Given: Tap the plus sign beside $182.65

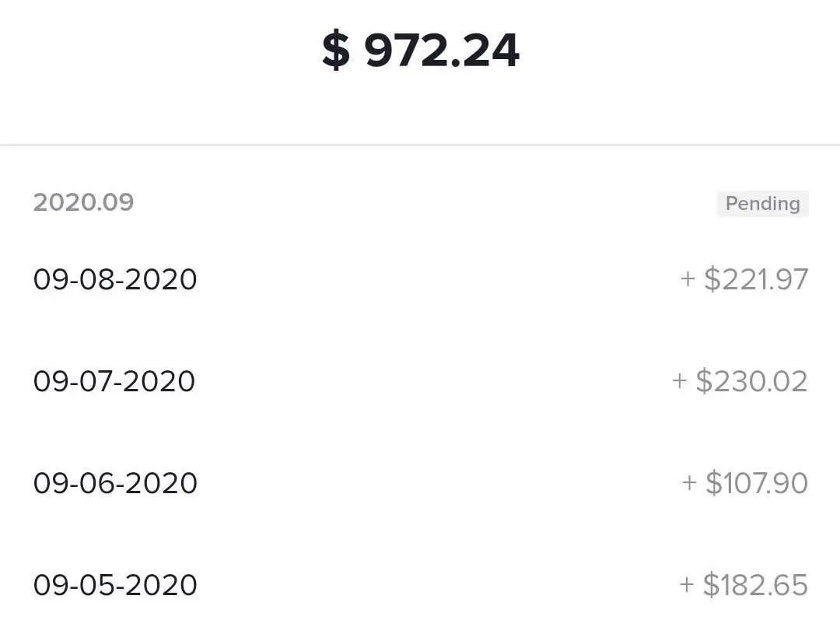Looking at the screenshot, I should point(686,585).
